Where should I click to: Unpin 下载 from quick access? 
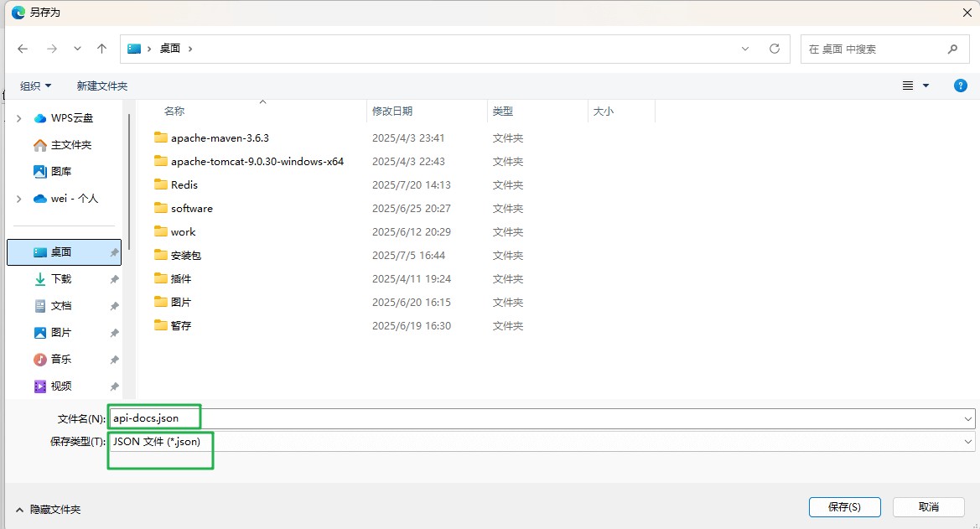point(113,279)
